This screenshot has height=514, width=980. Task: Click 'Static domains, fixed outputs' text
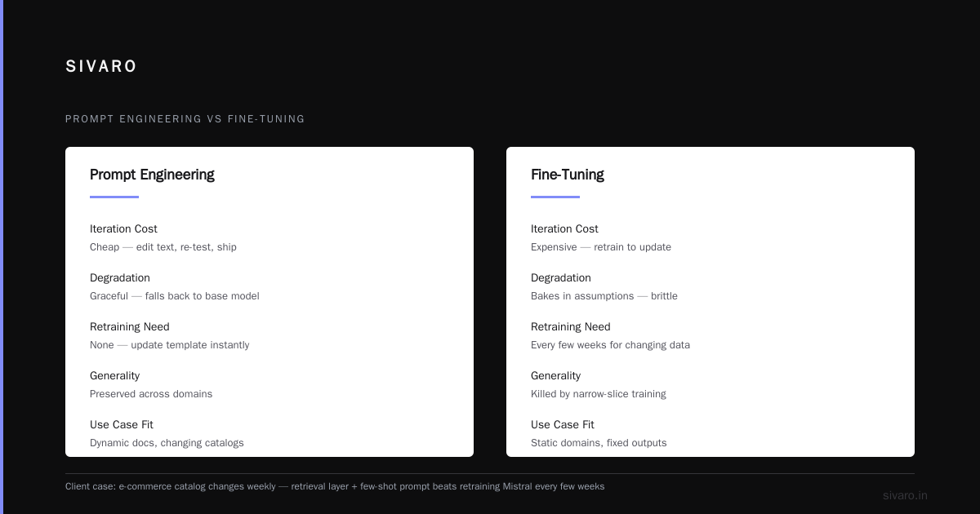[599, 443]
